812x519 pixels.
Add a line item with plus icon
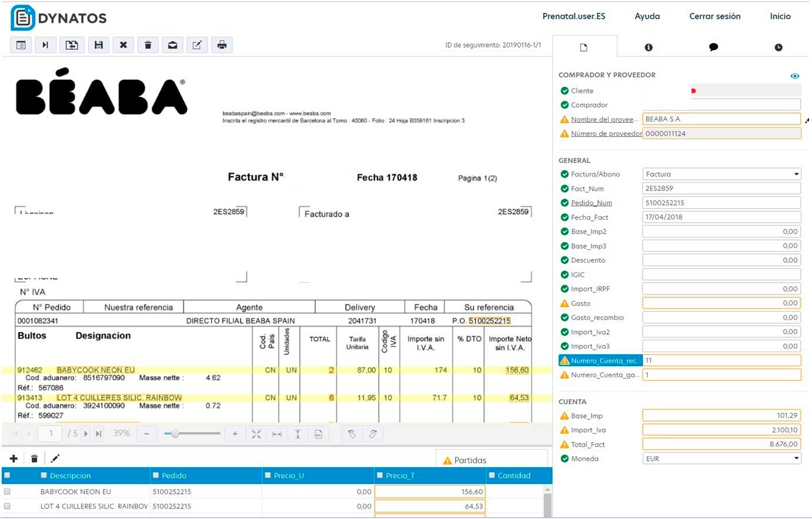[14, 458]
